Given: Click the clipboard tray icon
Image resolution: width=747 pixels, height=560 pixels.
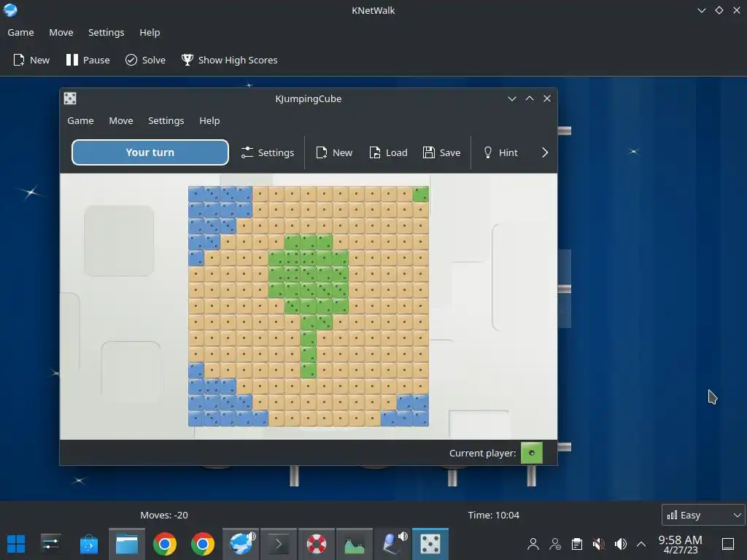Looking at the screenshot, I should pos(577,544).
